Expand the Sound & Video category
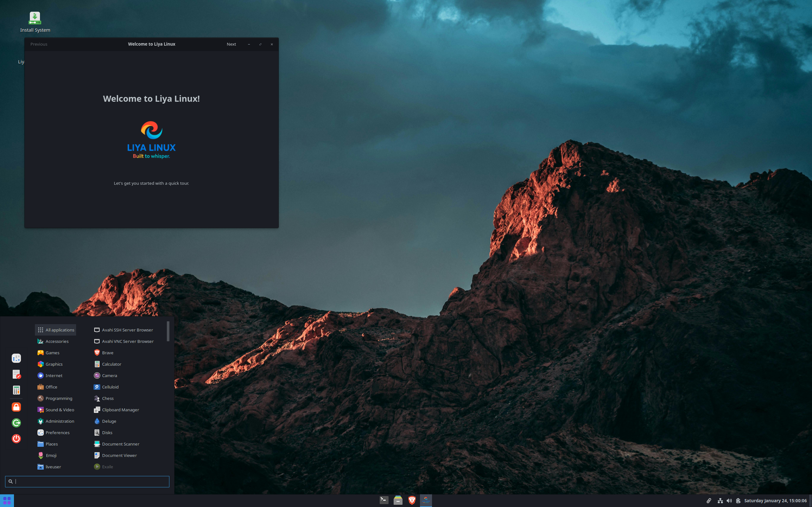Screen dimensions: 812x507 pos(59,410)
